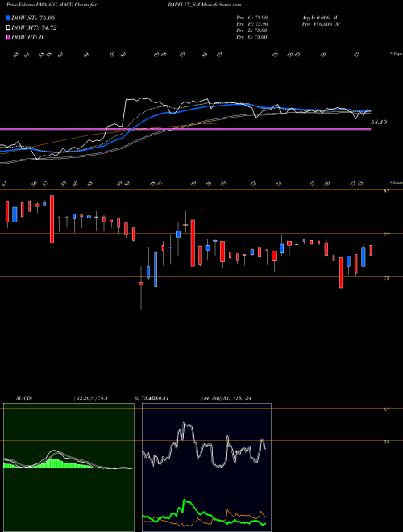Click the Pre V: 0.006 M value

(x=322, y=24)
